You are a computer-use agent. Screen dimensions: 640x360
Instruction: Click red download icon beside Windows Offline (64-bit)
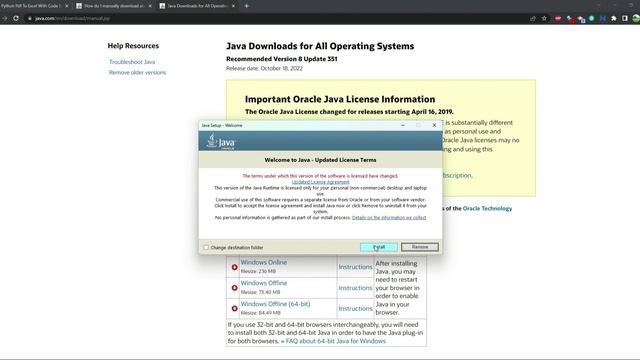tap(234, 309)
